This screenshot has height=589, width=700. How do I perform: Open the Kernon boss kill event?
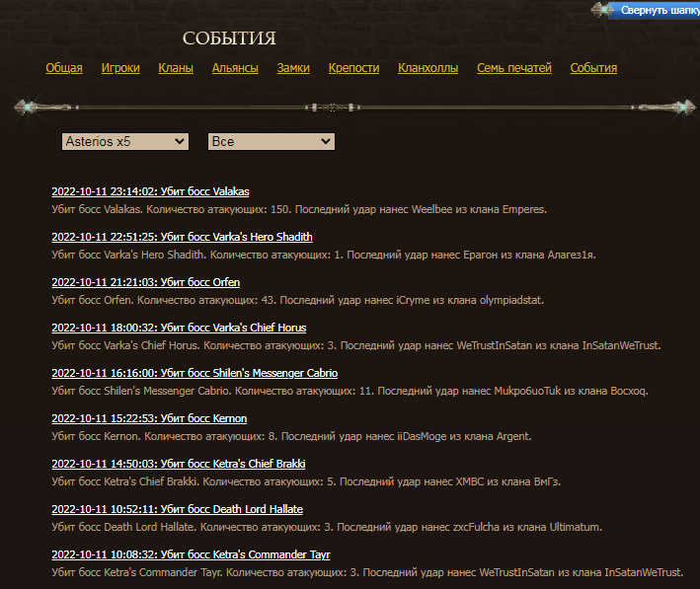tap(149, 418)
